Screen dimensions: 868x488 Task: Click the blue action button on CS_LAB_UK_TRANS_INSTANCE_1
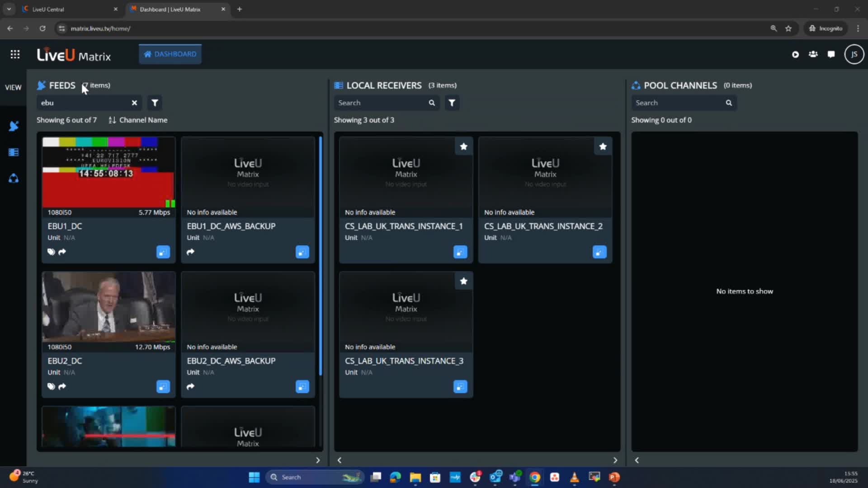click(x=460, y=252)
